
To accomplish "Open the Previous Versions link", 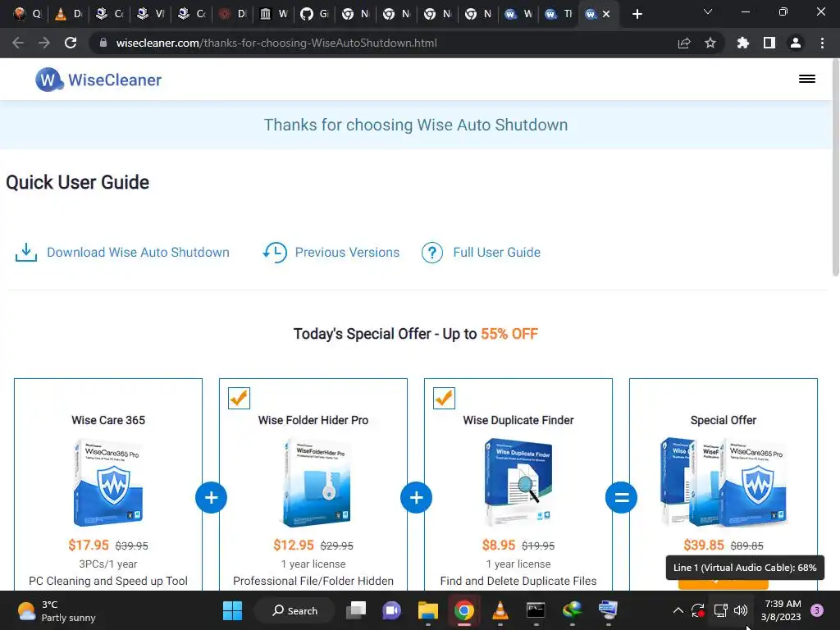I will 347,253.
